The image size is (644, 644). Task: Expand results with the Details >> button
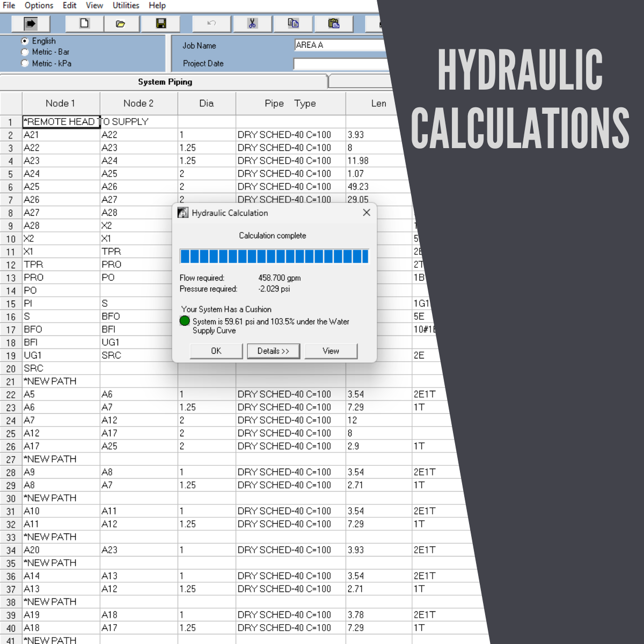[273, 351]
